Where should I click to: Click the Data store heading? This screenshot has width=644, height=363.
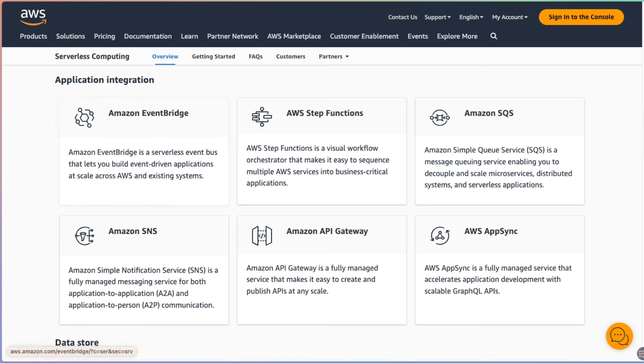77,342
